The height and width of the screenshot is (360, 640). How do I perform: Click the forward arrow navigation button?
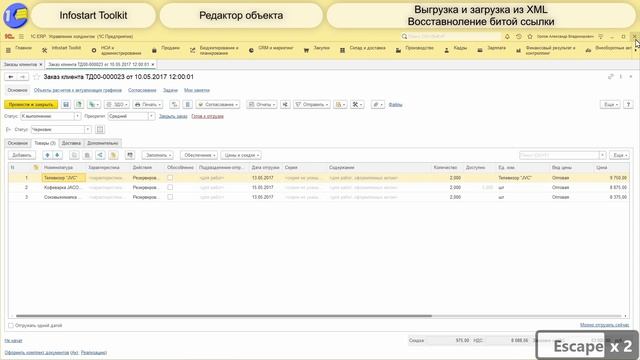pyautogui.click(x=23, y=77)
